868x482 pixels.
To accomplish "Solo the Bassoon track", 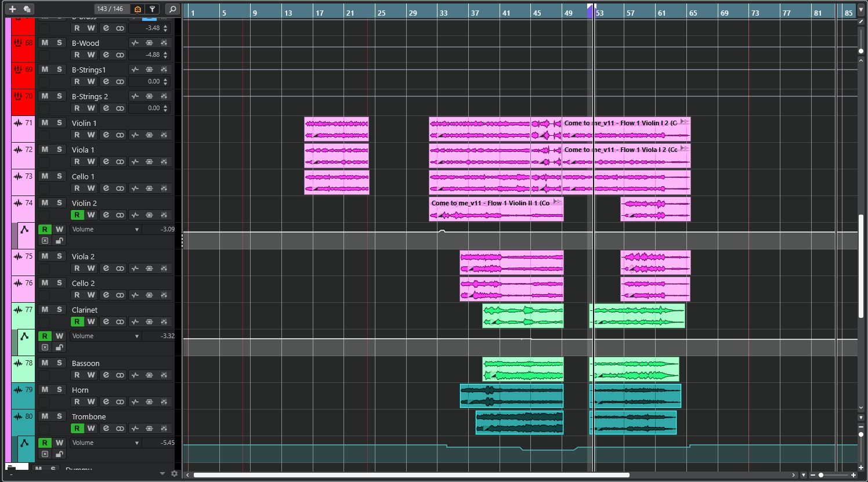I will (x=59, y=363).
